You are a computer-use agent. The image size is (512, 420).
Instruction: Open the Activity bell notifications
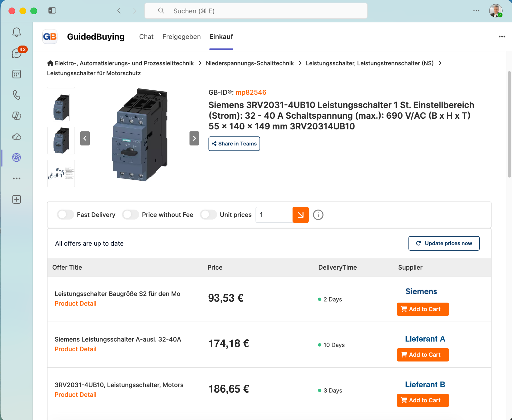[x=16, y=32]
